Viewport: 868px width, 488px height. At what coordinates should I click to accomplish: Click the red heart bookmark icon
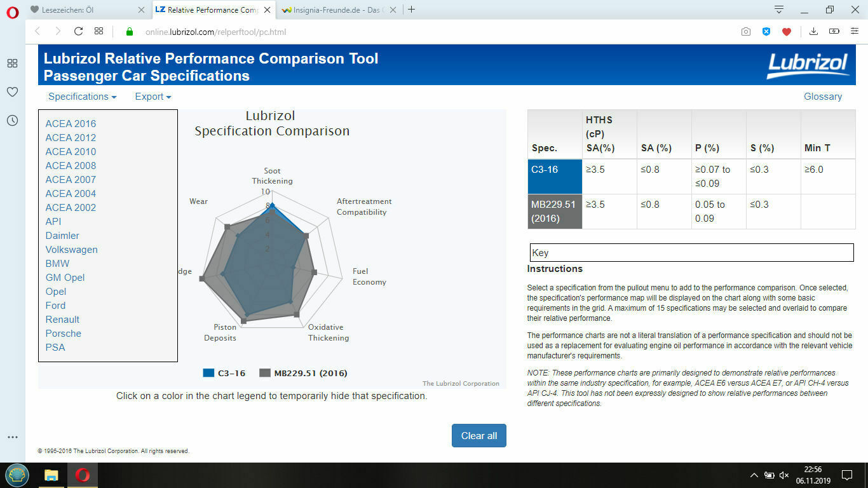point(787,32)
